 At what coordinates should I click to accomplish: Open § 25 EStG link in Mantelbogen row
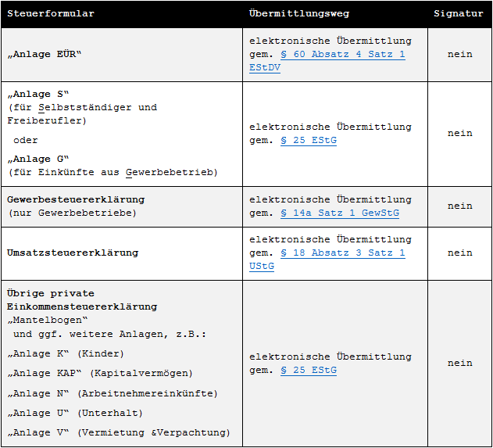click(309, 371)
